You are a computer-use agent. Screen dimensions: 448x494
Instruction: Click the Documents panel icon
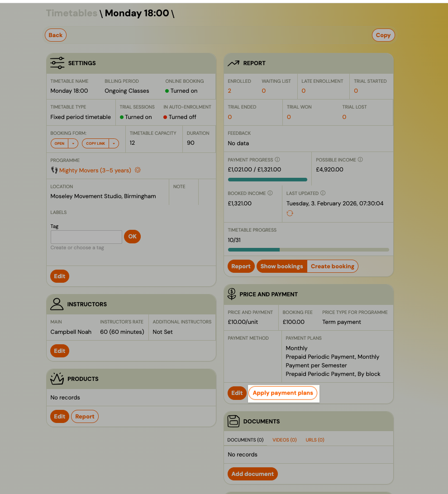(x=234, y=421)
